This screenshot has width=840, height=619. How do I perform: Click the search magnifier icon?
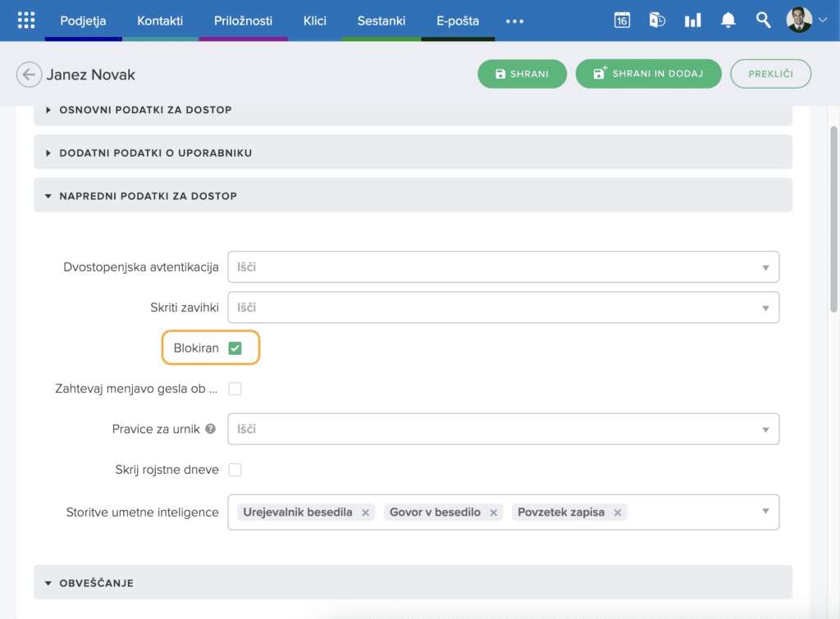point(763,20)
